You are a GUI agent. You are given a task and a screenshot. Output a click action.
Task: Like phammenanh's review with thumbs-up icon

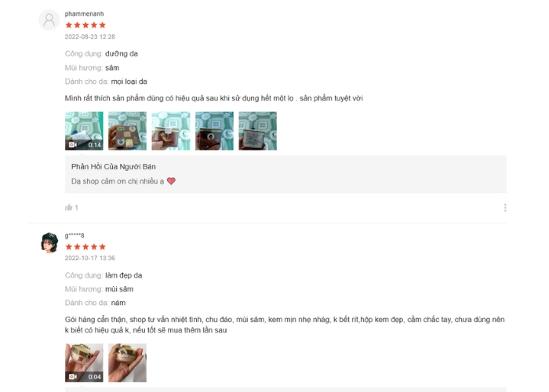point(69,208)
